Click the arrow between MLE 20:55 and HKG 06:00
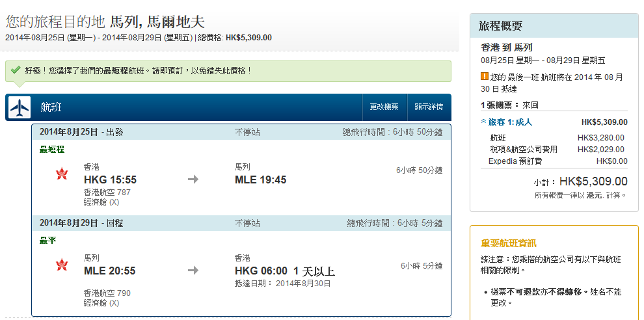The image size is (644, 320). (193, 271)
